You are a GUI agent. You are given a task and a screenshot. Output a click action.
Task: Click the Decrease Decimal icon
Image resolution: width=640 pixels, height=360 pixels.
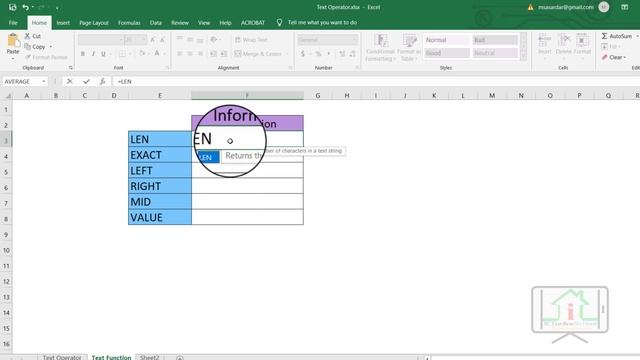[352, 54]
